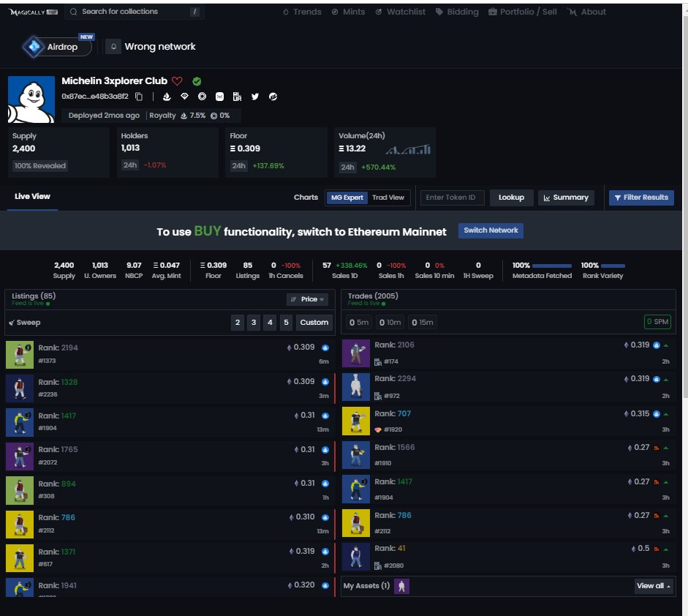688x616 pixels.
Task: Toggle the 5m trades filter
Action: (358, 323)
